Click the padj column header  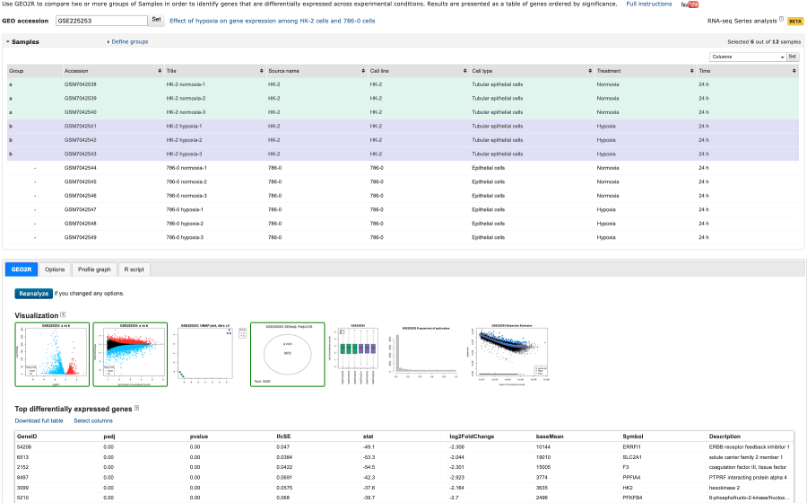point(109,436)
